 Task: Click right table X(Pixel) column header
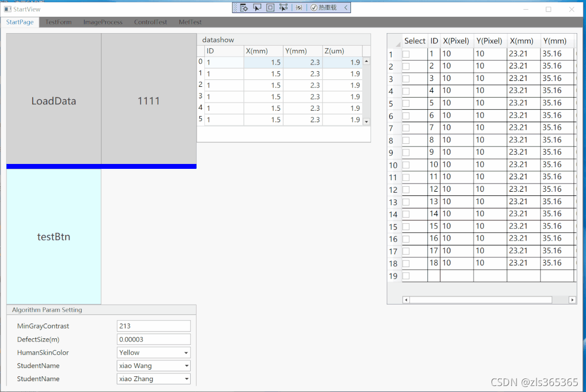[x=457, y=41]
